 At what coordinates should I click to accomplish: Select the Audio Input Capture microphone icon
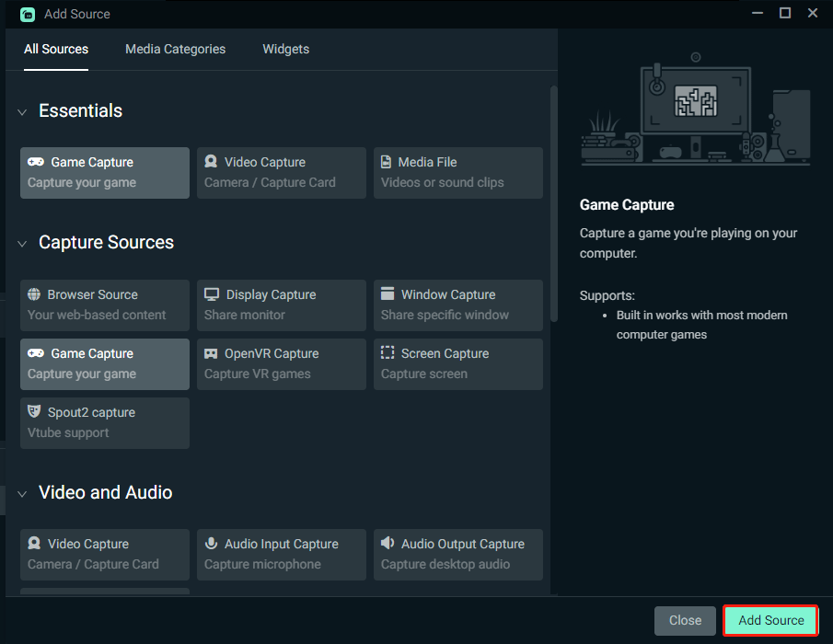coord(211,544)
